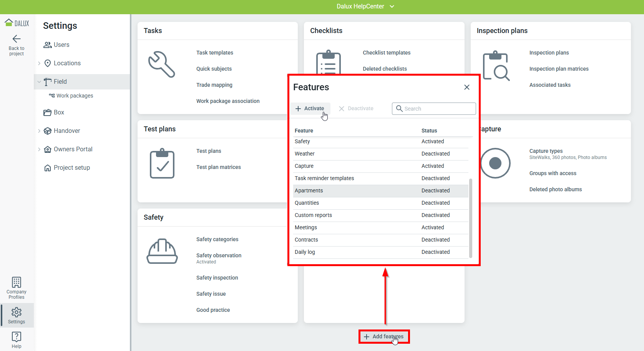Open the Users settings menu item
Image resolution: width=644 pixels, height=351 pixels.
(x=61, y=45)
